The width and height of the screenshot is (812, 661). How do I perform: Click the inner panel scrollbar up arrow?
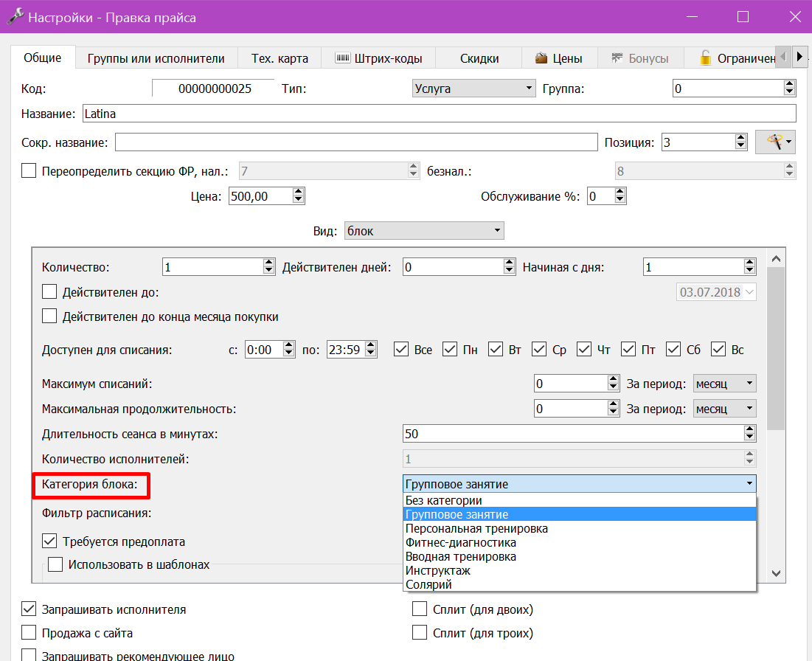[776, 258]
